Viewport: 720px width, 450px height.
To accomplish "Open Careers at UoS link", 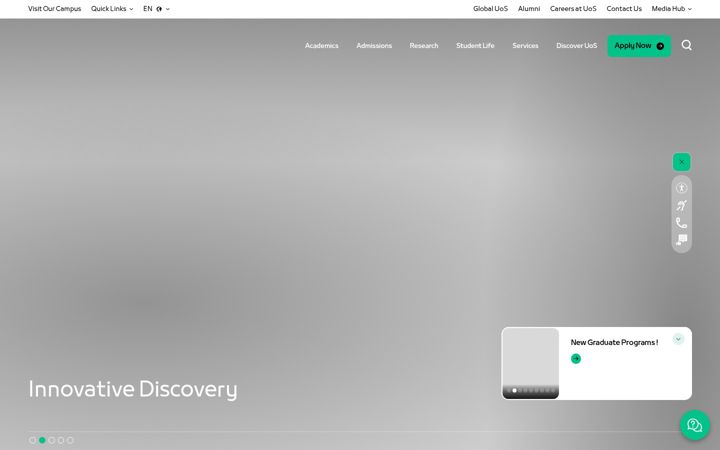I will pos(573,9).
